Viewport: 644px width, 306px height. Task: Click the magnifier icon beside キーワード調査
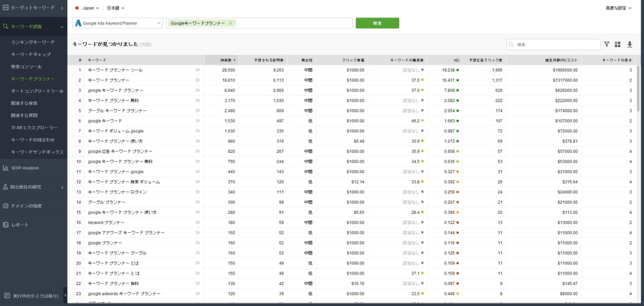point(5,26)
